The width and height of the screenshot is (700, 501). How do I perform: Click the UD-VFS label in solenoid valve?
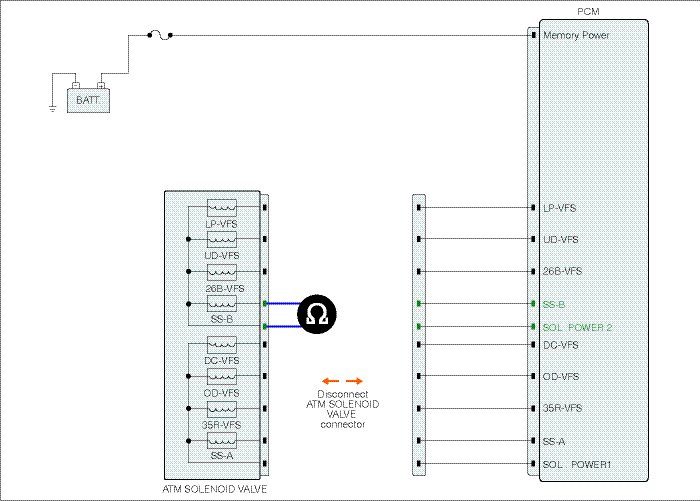pyautogui.click(x=222, y=256)
